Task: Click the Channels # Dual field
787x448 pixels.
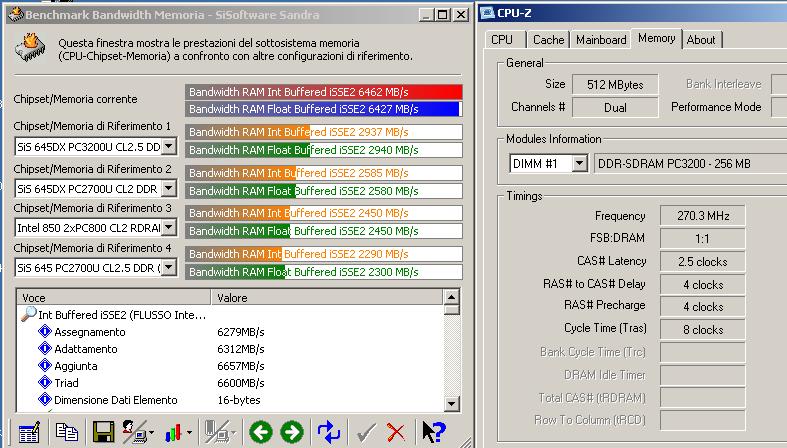Action: coord(615,107)
